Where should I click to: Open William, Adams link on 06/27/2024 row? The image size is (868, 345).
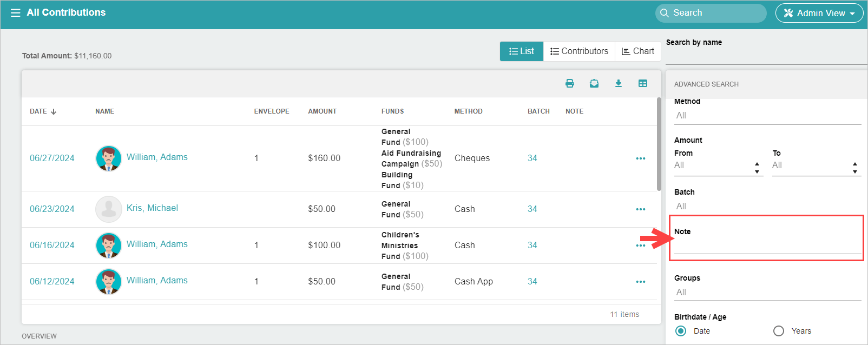pos(157,157)
